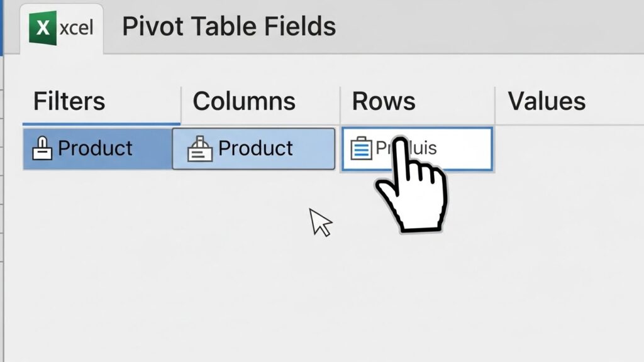Click the "xcel" text on the app tab

point(77,28)
